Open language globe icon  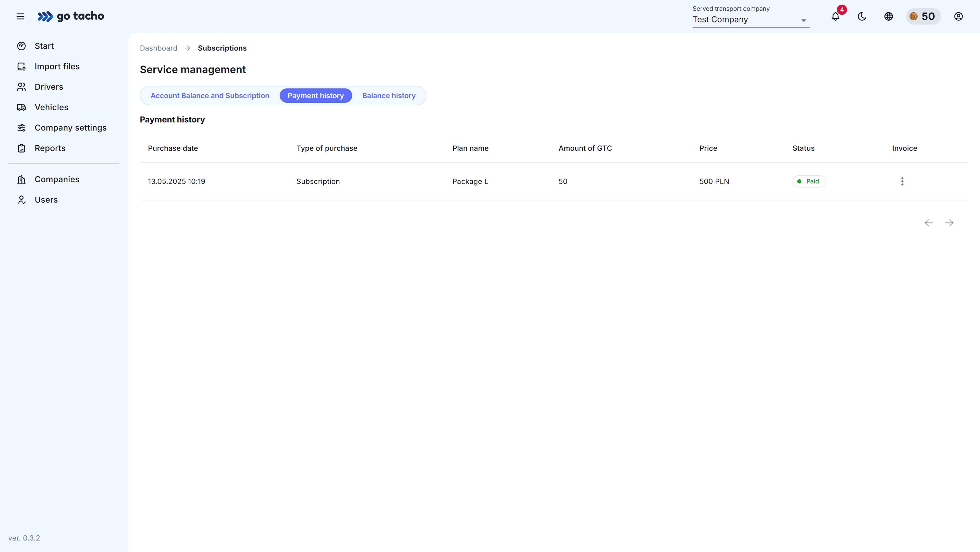(888, 16)
